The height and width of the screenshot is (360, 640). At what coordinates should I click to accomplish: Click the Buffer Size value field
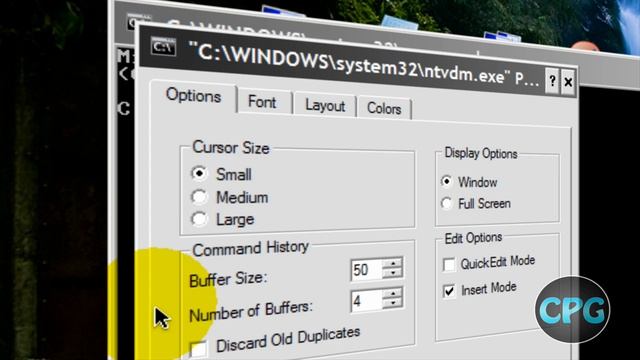[x=367, y=269]
